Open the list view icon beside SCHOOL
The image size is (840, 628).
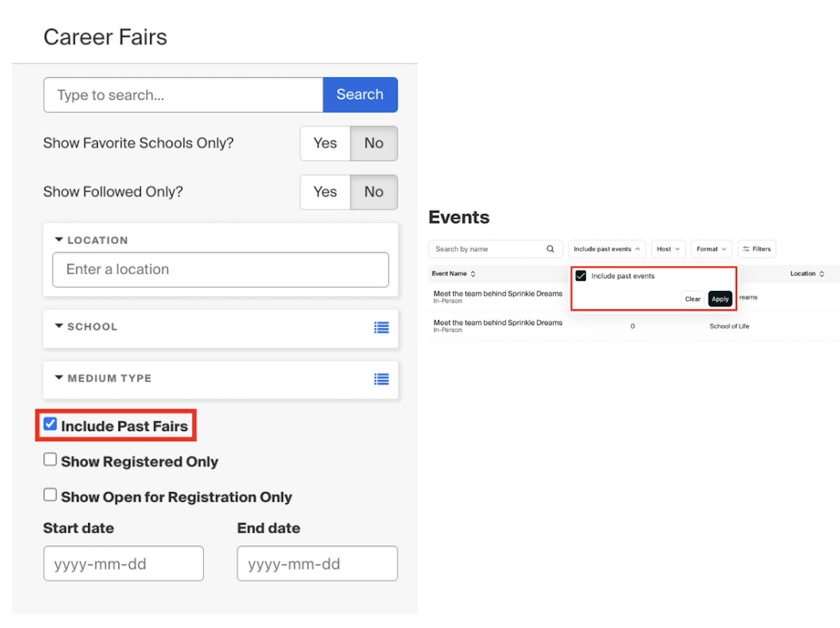coord(381,327)
